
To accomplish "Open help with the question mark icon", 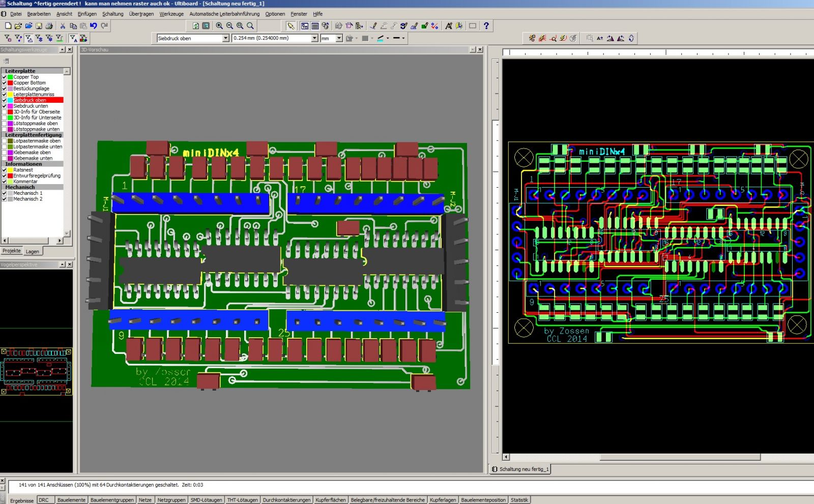I will pos(486,26).
